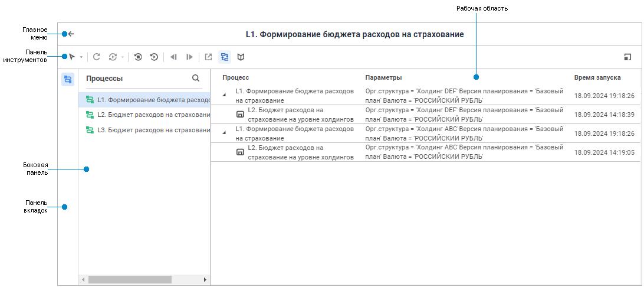Click green icon of L3 sidebar process

[90, 130]
